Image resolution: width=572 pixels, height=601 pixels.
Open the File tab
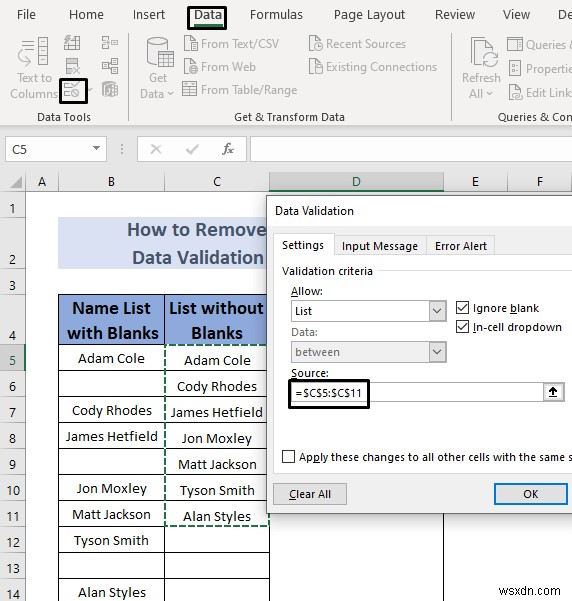(26, 15)
